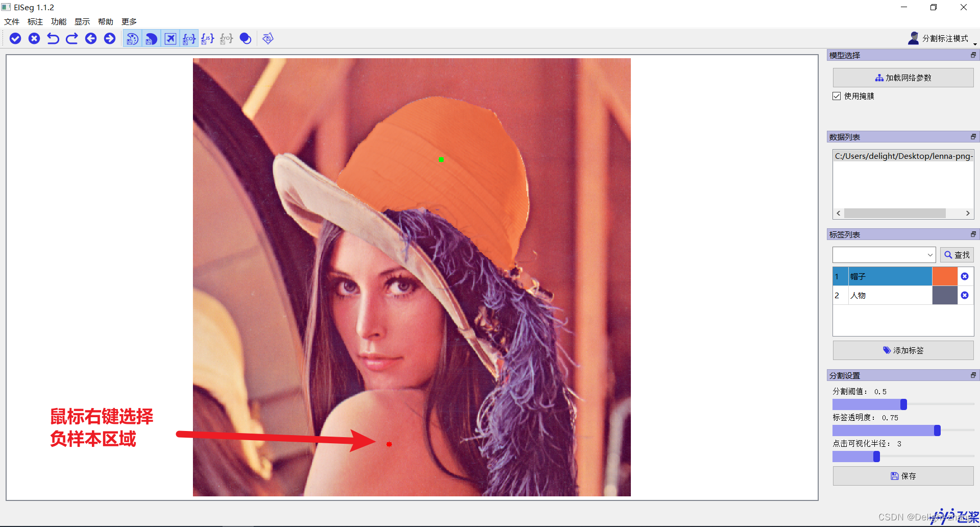Click label index 2 cell

click(840, 295)
